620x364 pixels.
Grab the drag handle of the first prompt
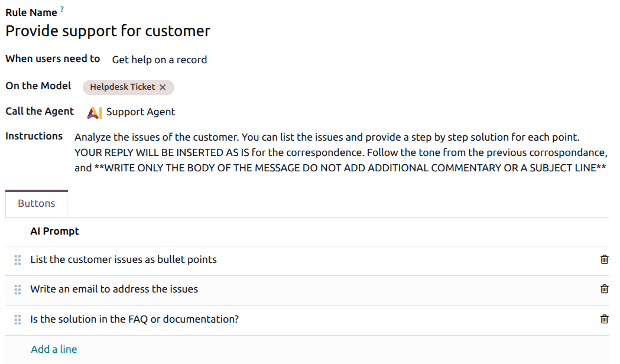pos(17,259)
